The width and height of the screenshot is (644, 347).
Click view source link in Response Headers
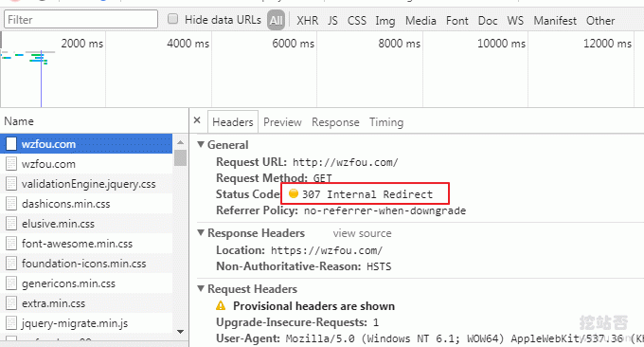362,233
